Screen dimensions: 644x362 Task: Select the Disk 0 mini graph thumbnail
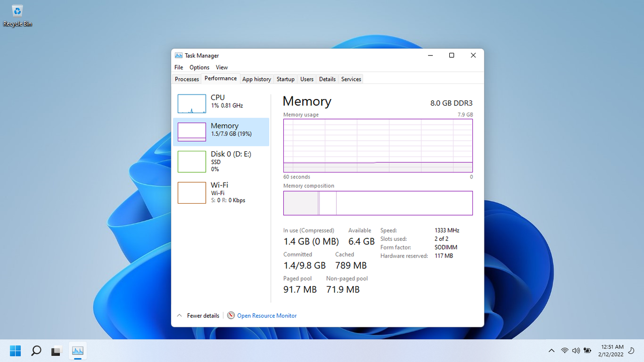click(x=192, y=161)
